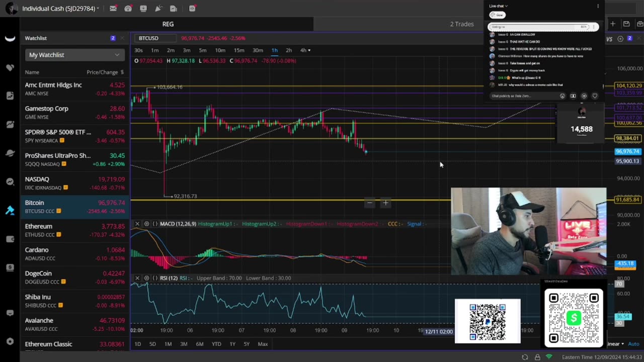Click the VS compare button on chart
644x362 pixels.
(x=609, y=39)
